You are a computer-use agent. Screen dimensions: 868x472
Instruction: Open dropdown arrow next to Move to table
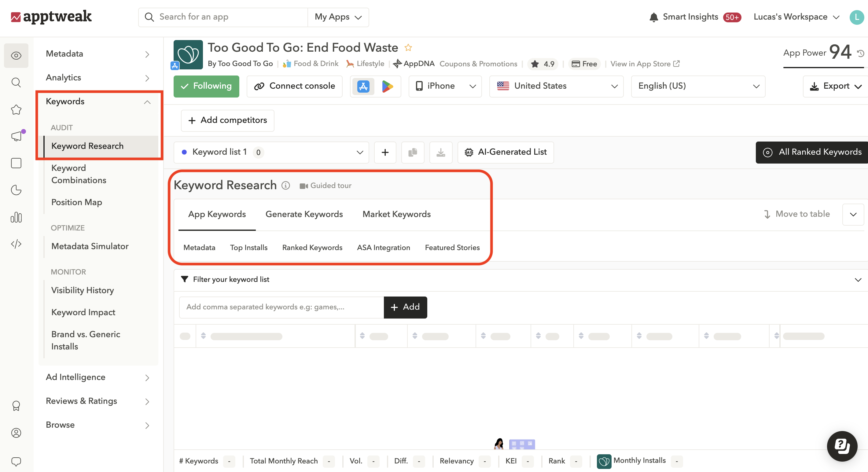853,214
